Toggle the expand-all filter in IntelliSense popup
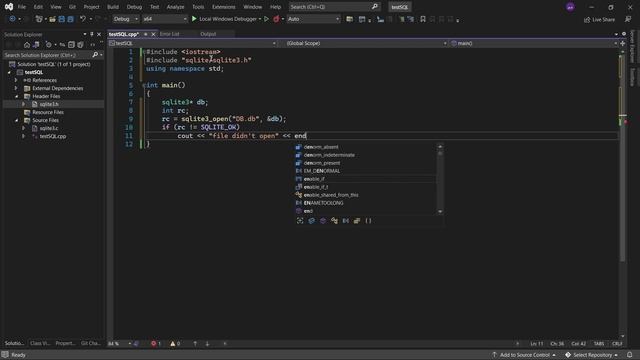 (300, 221)
